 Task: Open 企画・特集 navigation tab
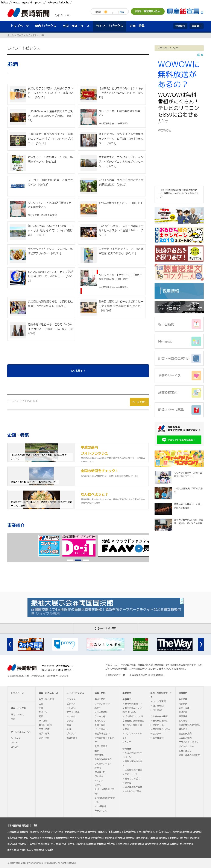point(137,26)
